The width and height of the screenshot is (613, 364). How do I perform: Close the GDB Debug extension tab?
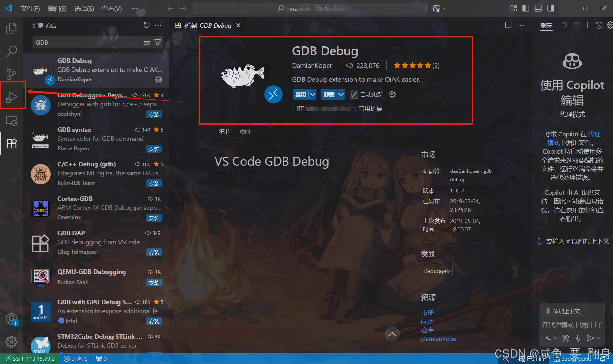[238, 25]
